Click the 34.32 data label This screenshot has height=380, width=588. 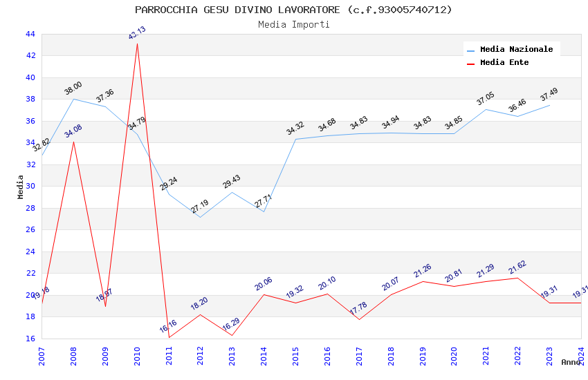(295, 128)
